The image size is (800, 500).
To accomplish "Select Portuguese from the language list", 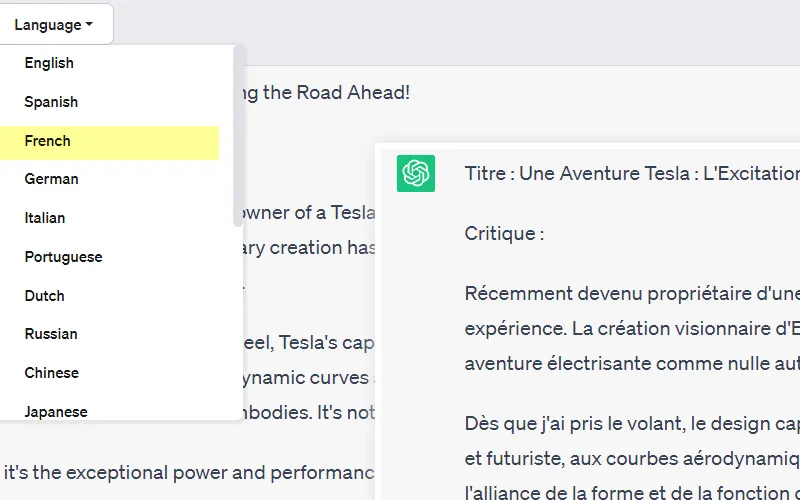I will click(x=63, y=257).
